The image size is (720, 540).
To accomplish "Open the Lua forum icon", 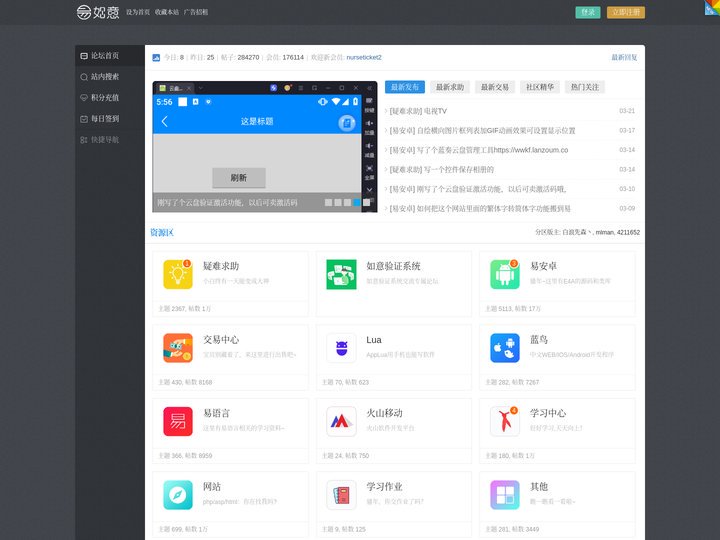I will click(x=341, y=348).
